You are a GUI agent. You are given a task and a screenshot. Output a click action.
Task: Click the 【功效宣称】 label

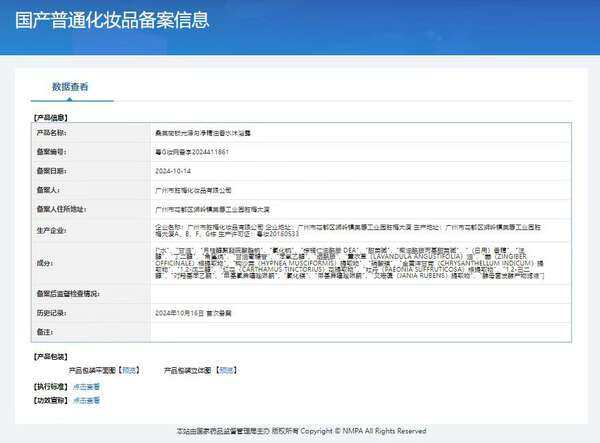(x=51, y=401)
